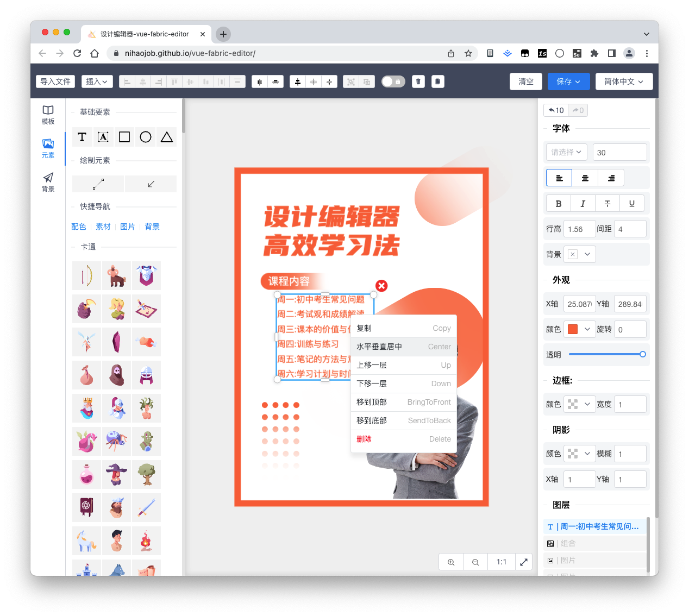
Task: Select the circle shape element
Action: (145, 137)
